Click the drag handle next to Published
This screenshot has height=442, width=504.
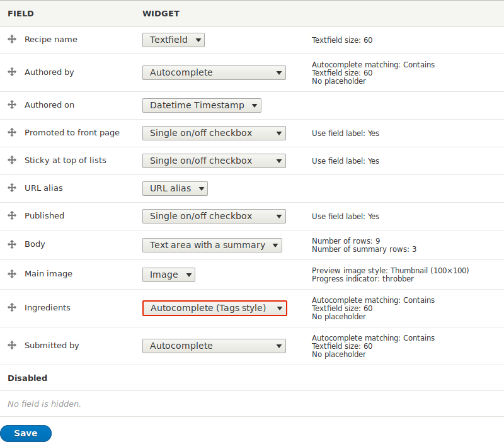pyautogui.click(x=12, y=216)
